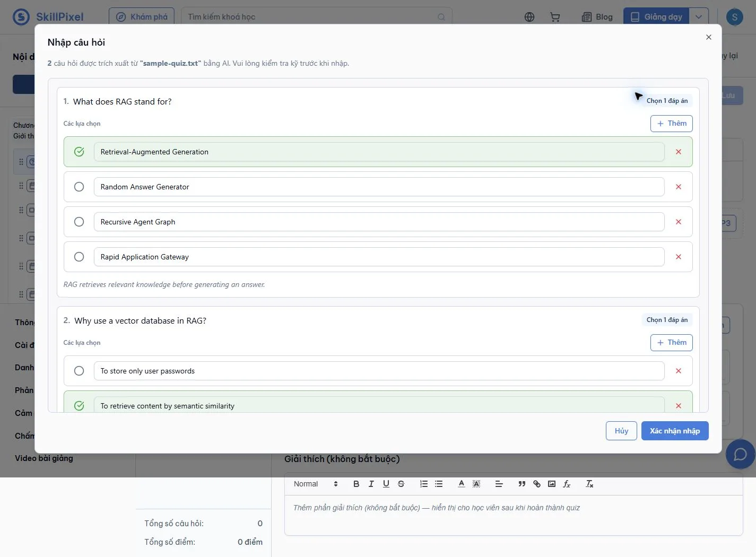This screenshot has height=557, width=756.
Task: Clear text formatting with the Tx icon
Action: point(589,484)
